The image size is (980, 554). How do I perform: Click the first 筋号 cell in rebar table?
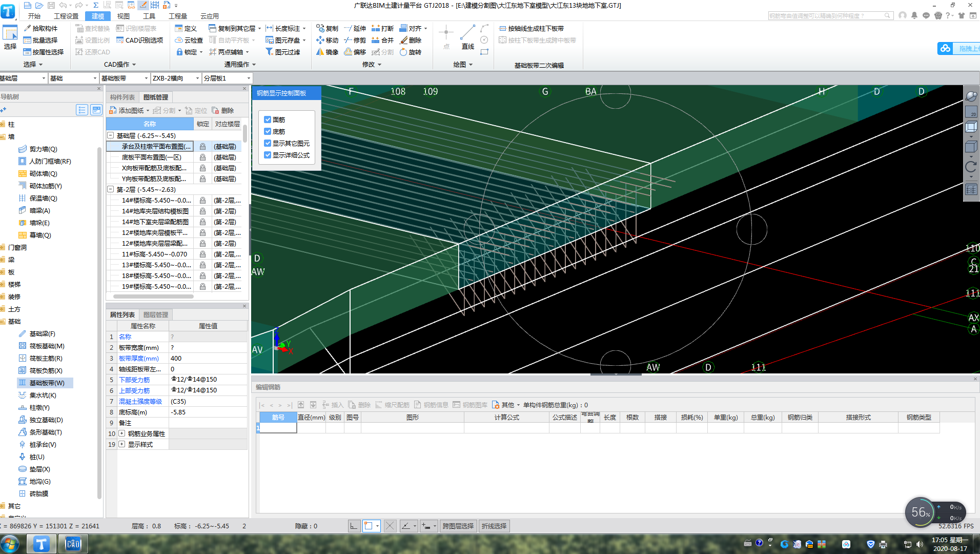click(278, 428)
